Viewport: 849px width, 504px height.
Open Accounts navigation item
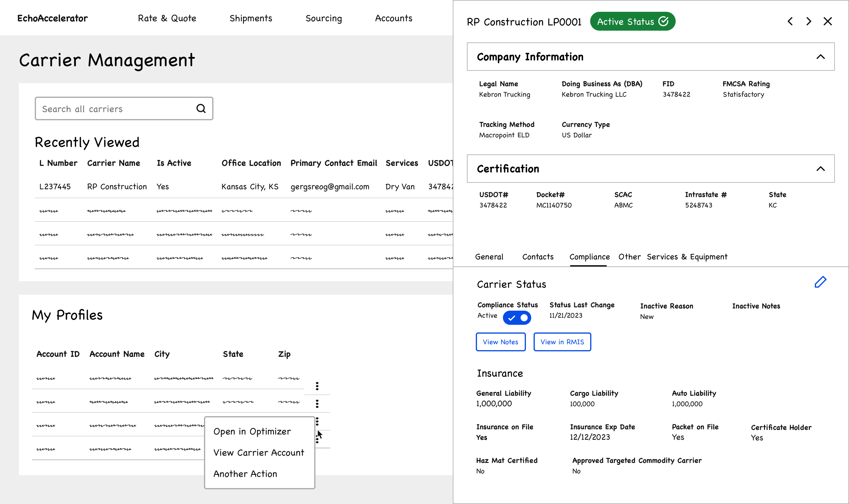pos(394,18)
